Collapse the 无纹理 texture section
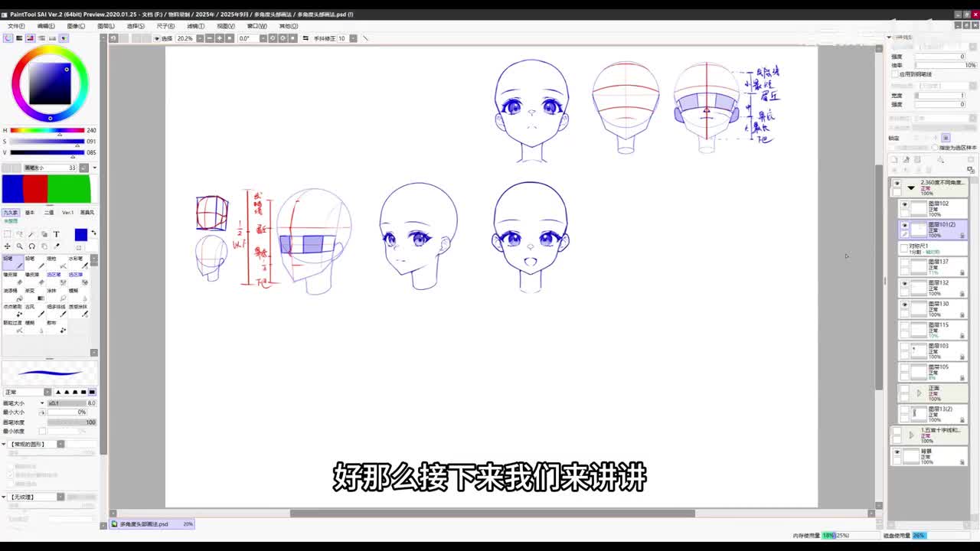Screen dimensions: 980x551 tap(4, 497)
